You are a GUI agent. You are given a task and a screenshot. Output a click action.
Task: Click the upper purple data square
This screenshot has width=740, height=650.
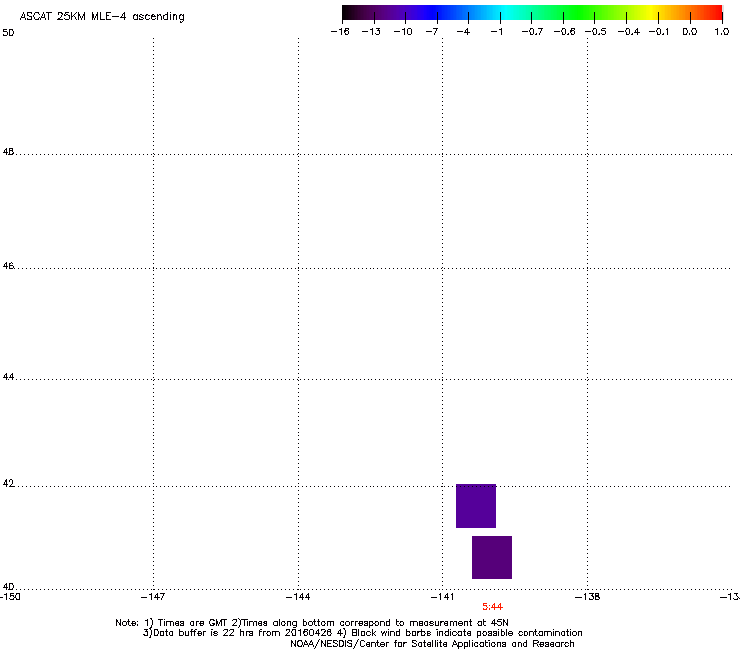tap(476, 506)
